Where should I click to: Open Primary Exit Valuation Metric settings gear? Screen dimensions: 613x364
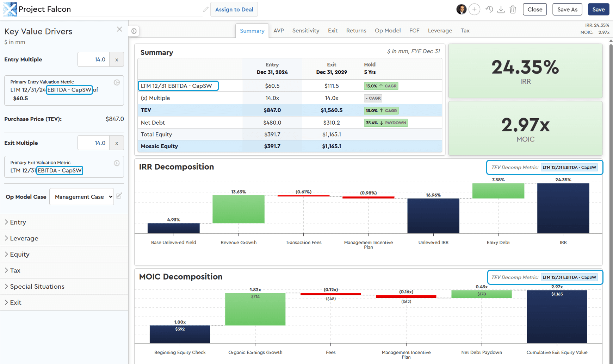[117, 163]
